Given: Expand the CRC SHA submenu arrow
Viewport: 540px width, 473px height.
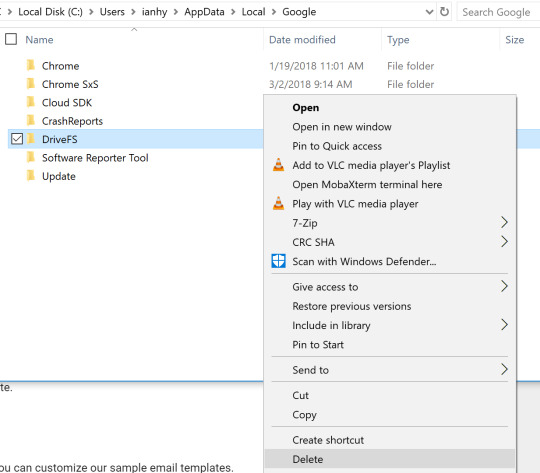Looking at the screenshot, I should [x=504, y=241].
